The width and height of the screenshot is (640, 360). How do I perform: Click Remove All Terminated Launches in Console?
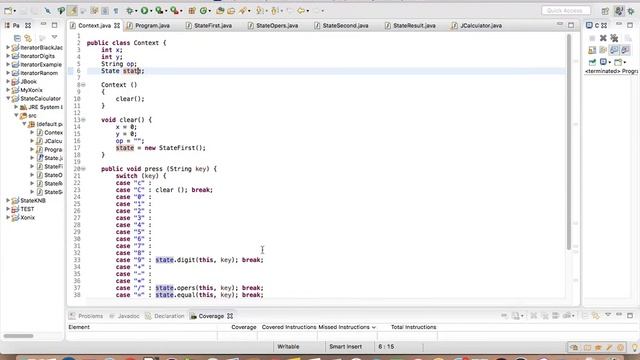(x=614, y=38)
